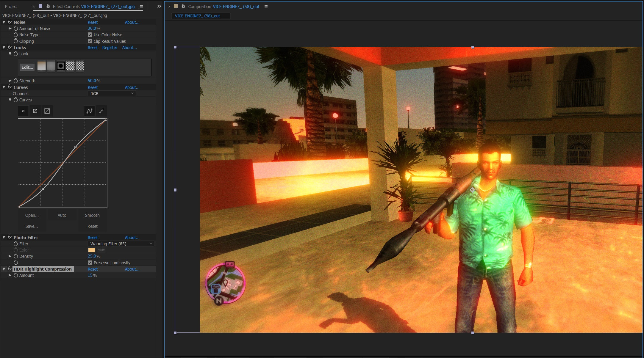Click Amount of Noise 30.0 value

[92, 29]
